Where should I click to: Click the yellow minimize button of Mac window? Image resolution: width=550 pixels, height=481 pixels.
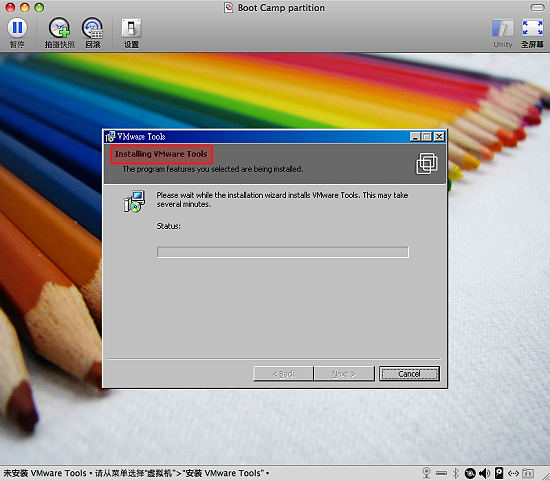coord(25,7)
